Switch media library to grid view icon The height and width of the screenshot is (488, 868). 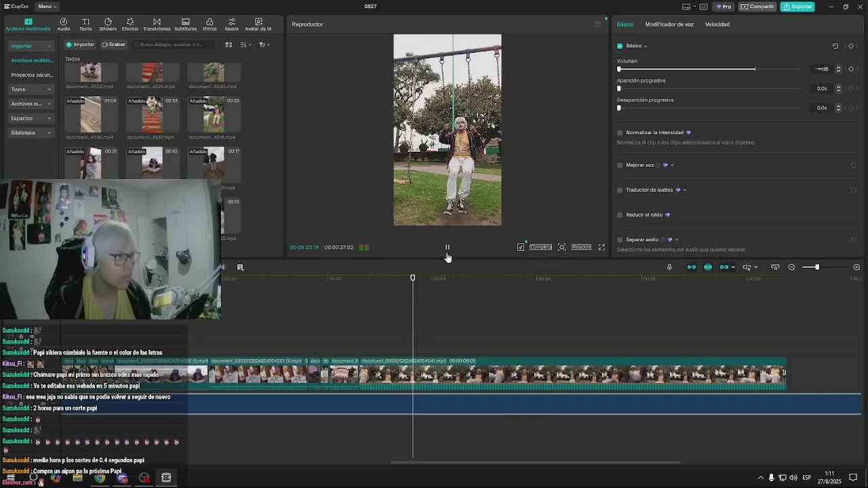pyautogui.click(x=229, y=45)
